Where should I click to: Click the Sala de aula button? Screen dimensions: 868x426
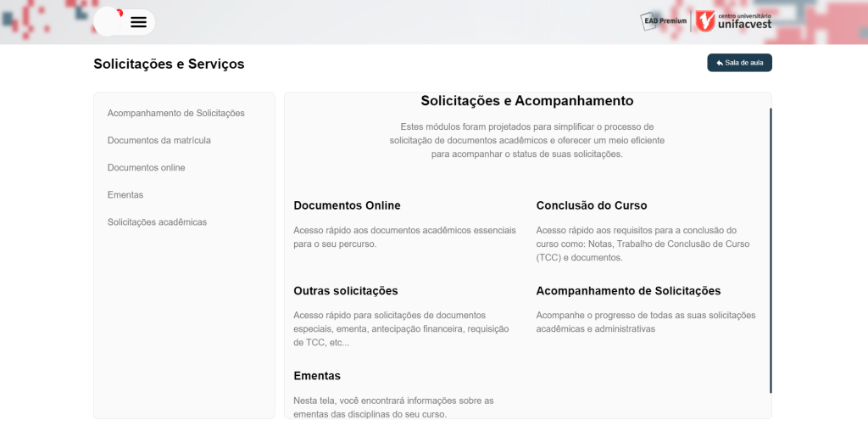pos(739,63)
